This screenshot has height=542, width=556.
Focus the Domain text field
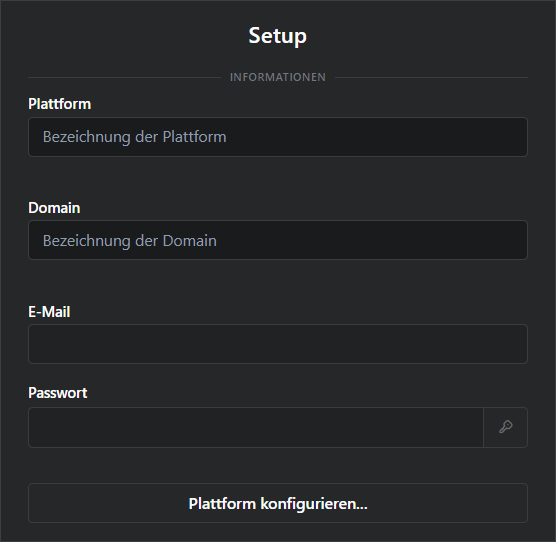click(x=278, y=240)
